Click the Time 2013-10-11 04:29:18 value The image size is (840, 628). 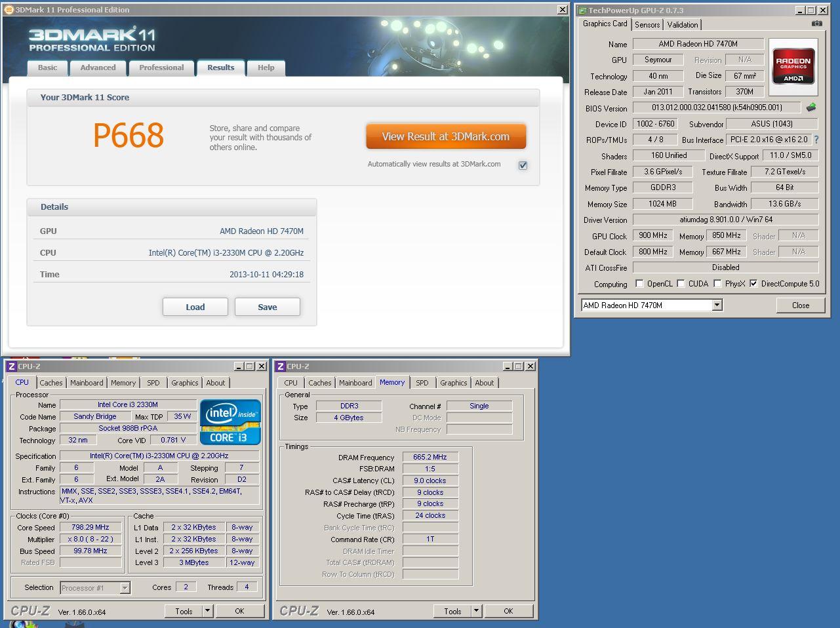point(266,275)
